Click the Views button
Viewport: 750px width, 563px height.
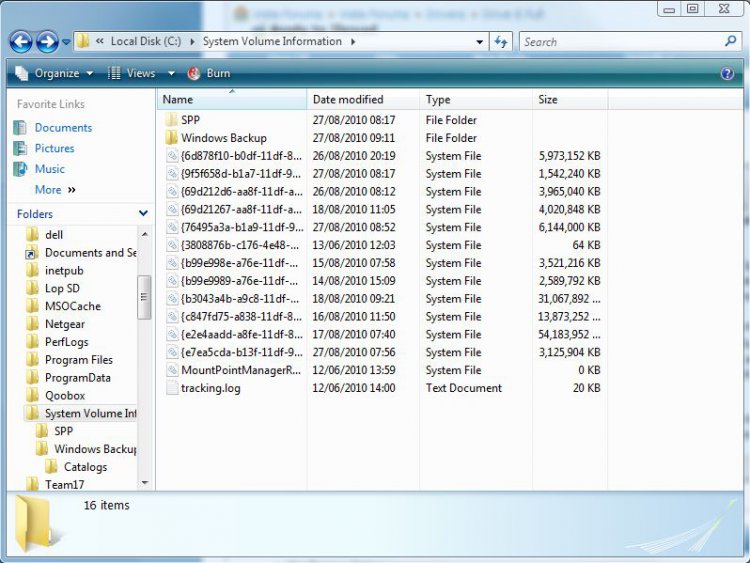pyautogui.click(x=132, y=73)
